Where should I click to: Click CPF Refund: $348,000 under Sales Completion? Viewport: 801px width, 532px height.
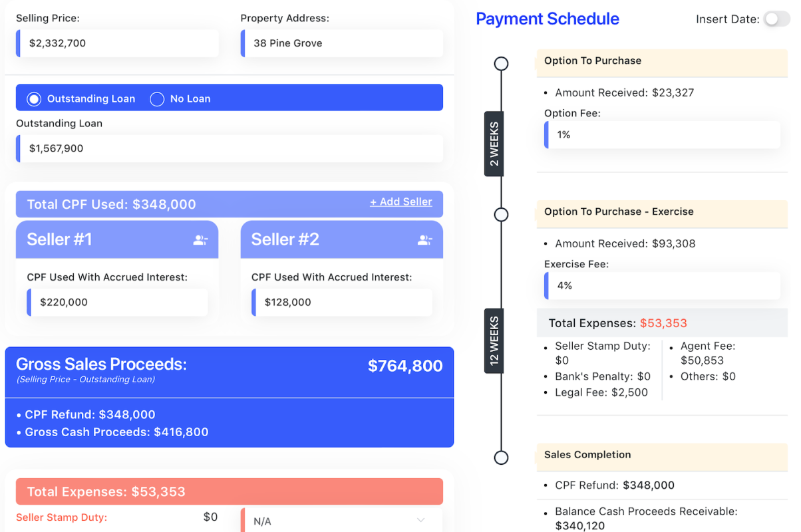tap(615, 485)
